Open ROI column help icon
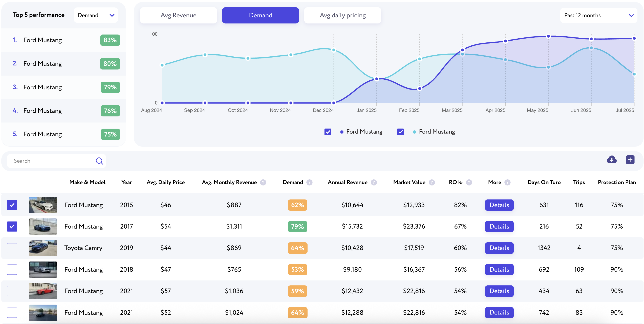The width and height of the screenshot is (644, 324). click(x=469, y=182)
